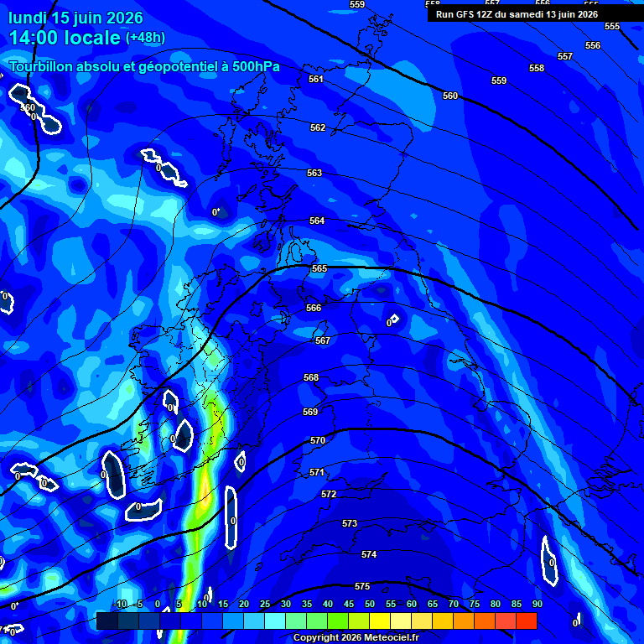Click the '55' value on the colour scale
Image resolution: width=644 pixels, height=644 pixels.
[x=391, y=604]
